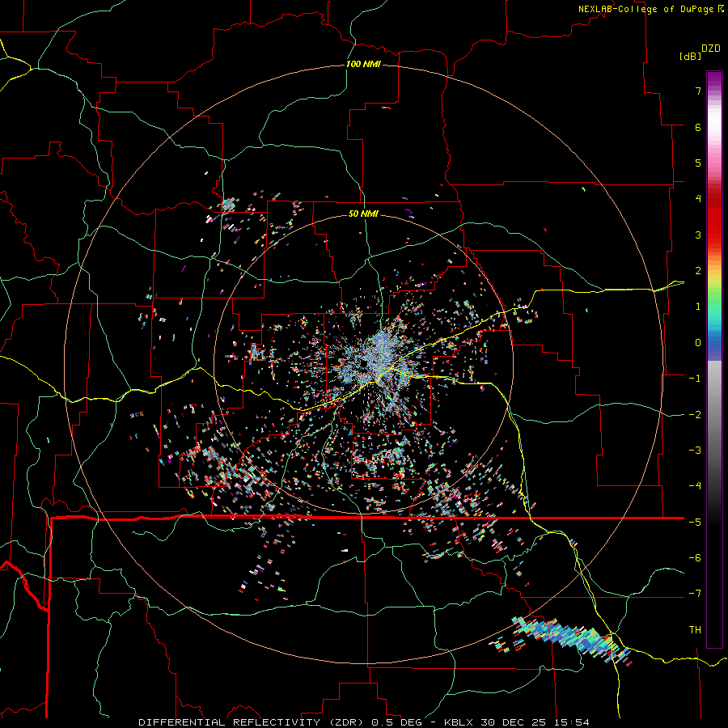Click the -2 value on the dB scale
The width and height of the screenshot is (728, 728).
click(695, 415)
